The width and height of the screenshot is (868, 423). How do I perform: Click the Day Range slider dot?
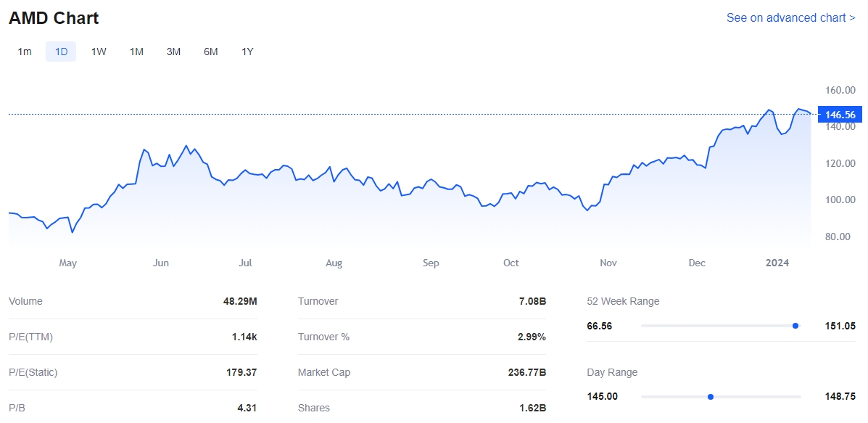point(711,397)
